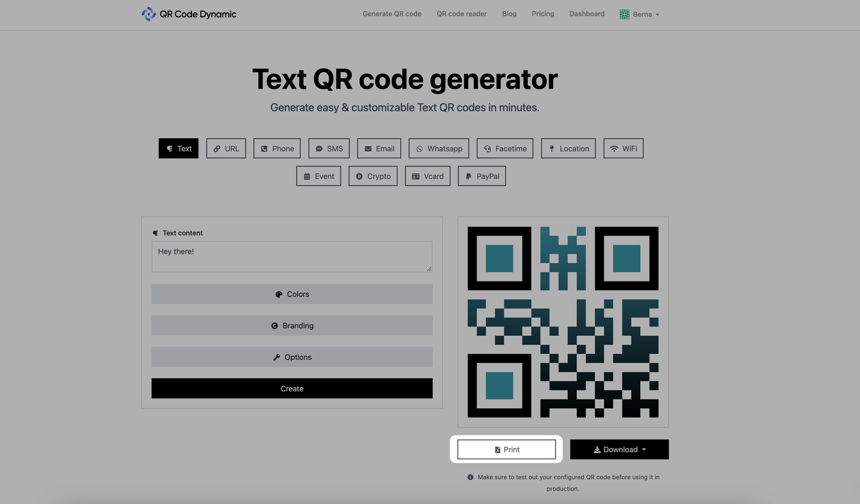This screenshot has width=860, height=504.
Task: Open the Blog page
Action: pyautogui.click(x=509, y=14)
